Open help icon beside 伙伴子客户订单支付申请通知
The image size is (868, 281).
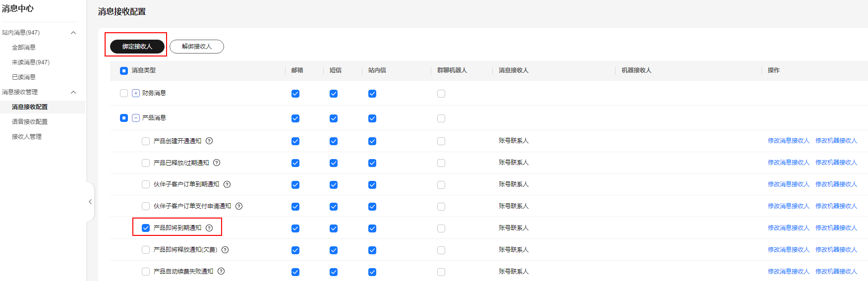[239, 206]
